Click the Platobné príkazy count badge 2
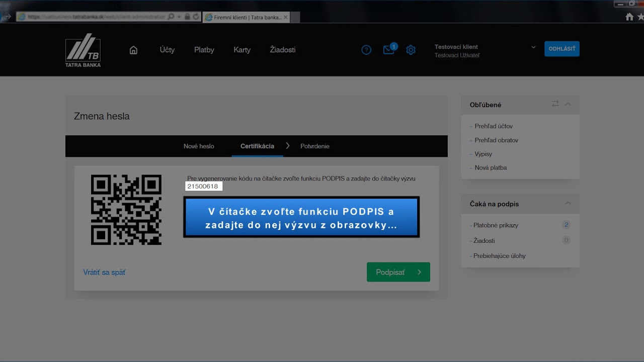The width and height of the screenshot is (644, 362). pos(566,225)
